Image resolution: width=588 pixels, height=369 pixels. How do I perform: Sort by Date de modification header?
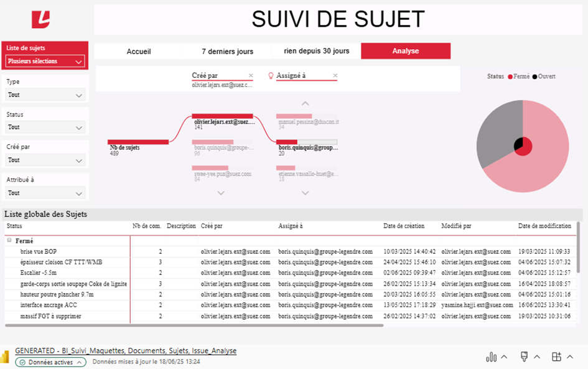click(x=544, y=226)
